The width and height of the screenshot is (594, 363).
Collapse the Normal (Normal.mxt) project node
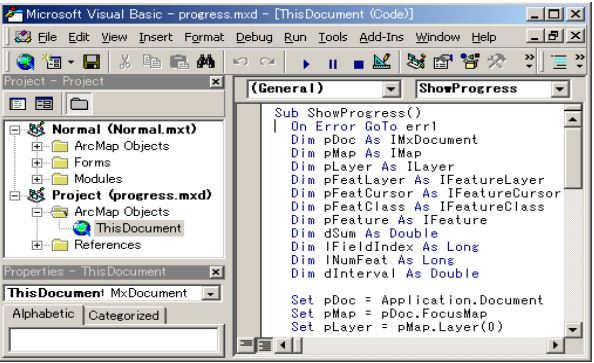click(x=15, y=130)
